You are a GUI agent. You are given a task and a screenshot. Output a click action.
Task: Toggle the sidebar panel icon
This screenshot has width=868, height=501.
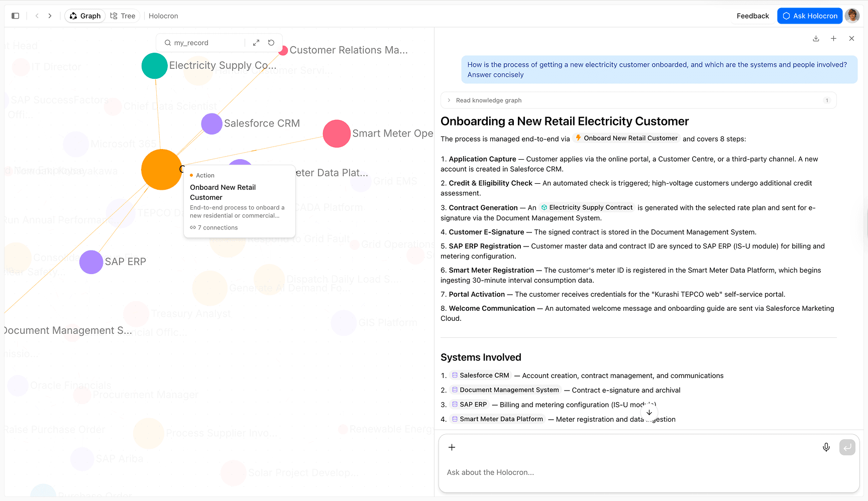16,16
